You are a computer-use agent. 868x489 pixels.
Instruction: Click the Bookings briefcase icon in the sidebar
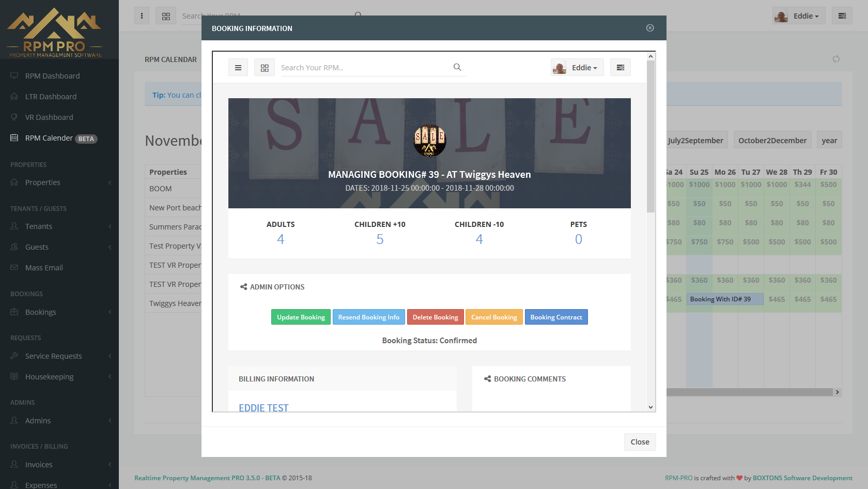tap(14, 312)
